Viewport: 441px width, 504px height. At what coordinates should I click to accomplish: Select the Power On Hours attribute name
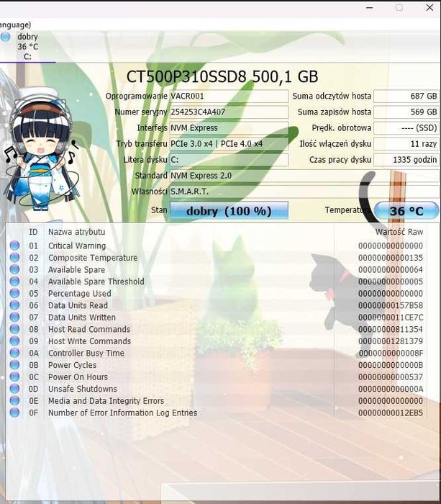pos(78,377)
